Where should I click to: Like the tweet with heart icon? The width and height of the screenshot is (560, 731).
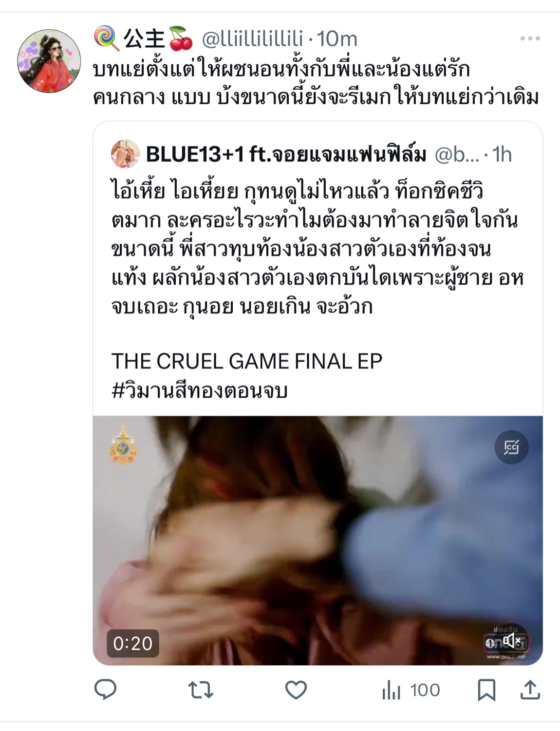(x=296, y=690)
